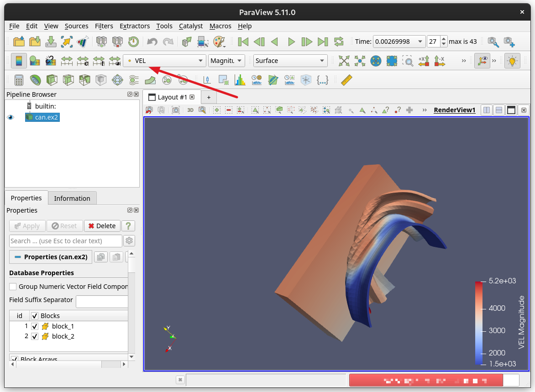Screen dimensions: 535x392
Task: Click the properties search field
Action: [x=66, y=241]
